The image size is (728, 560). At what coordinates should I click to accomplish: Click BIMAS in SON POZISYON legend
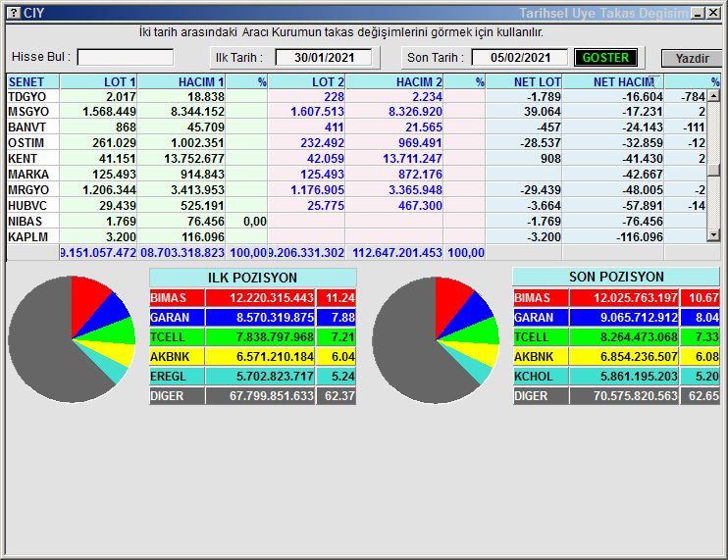(x=541, y=298)
